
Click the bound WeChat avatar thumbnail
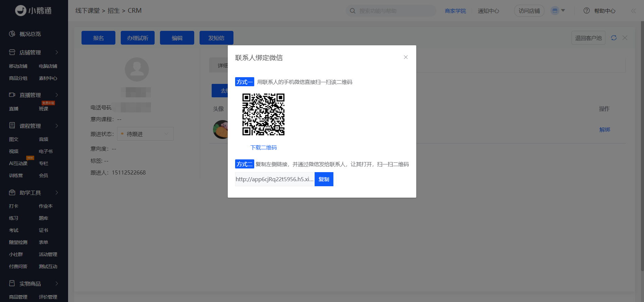tap(220, 130)
